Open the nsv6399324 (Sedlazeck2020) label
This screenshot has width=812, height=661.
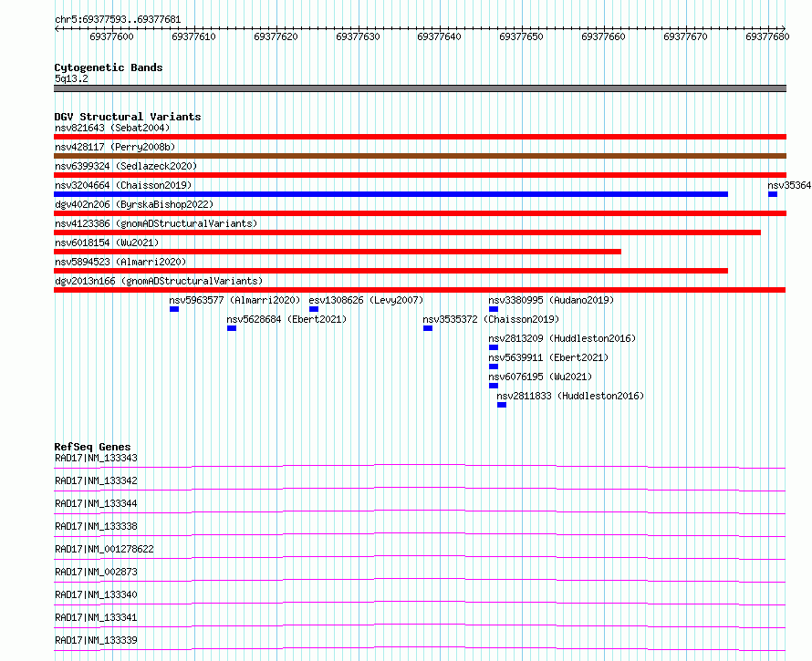pyautogui.click(x=126, y=166)
